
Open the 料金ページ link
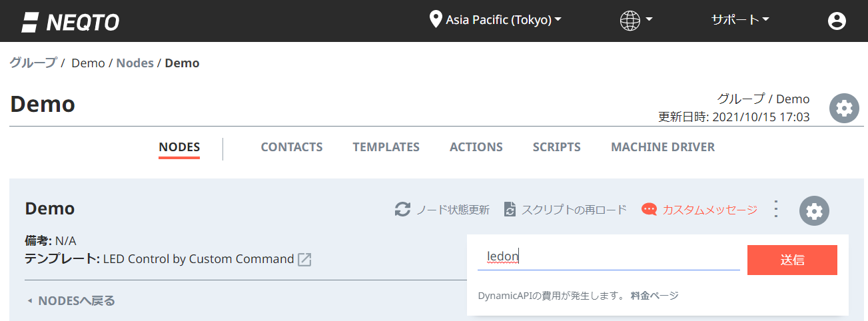pyautogui.click(x=655, y=296)
